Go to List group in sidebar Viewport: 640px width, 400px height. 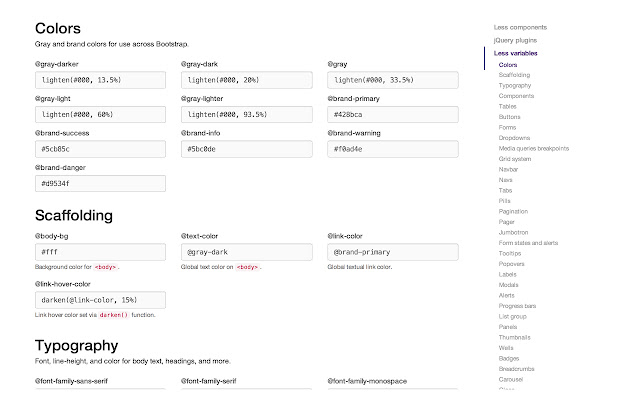point(513,316)
